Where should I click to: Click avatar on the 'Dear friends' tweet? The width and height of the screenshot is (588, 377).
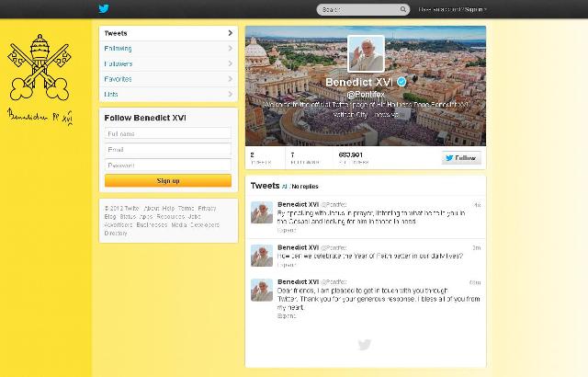[x=262, y=290]
